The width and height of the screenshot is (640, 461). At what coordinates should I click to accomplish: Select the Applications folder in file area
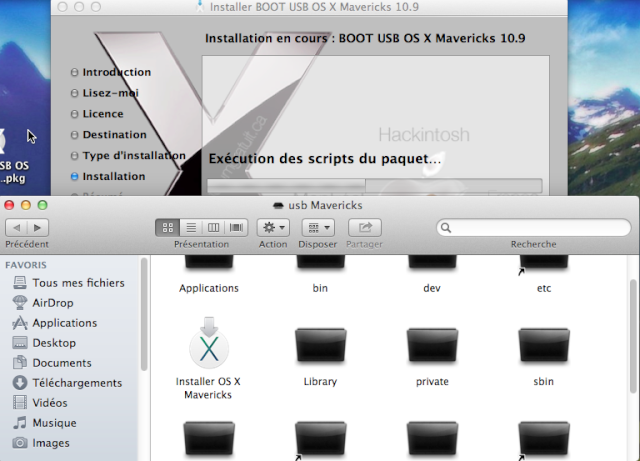pos(209,262)
